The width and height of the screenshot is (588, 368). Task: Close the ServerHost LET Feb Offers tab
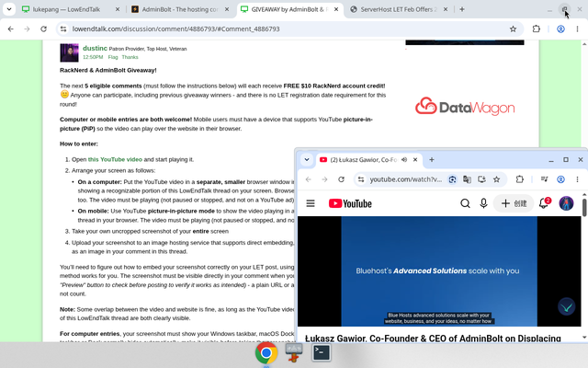pyautogui.click(x=446, y=9)
